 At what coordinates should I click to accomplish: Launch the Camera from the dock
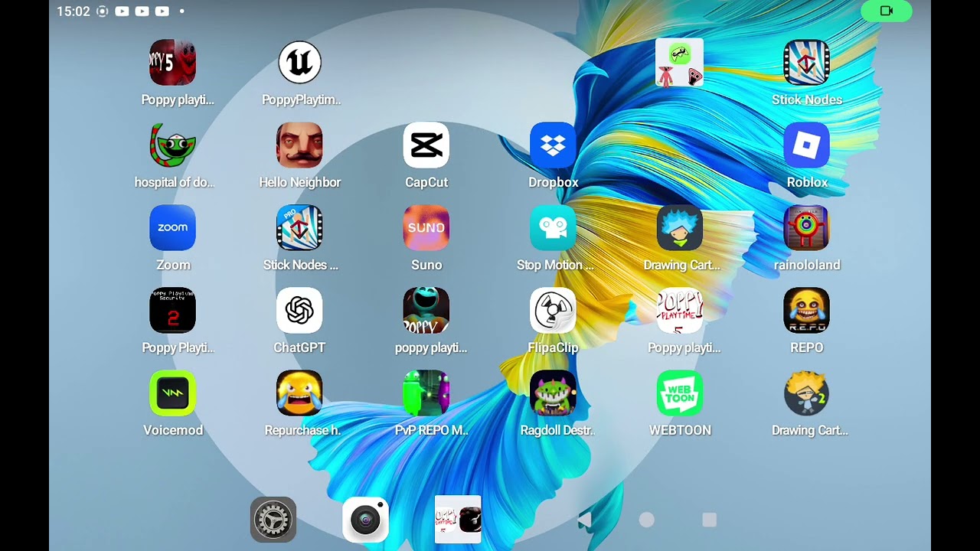click(365, 520)
